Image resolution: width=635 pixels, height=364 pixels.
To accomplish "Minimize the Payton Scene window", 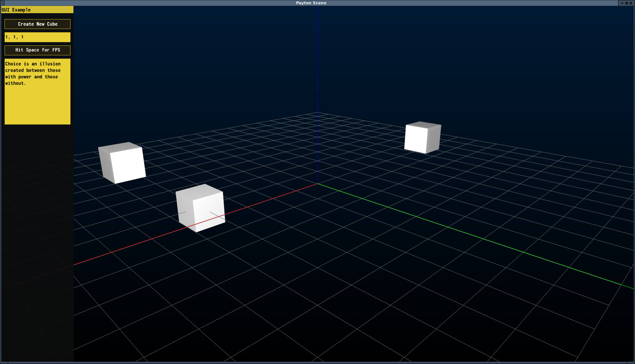I will pyautogui.click(x=622, y=3).
